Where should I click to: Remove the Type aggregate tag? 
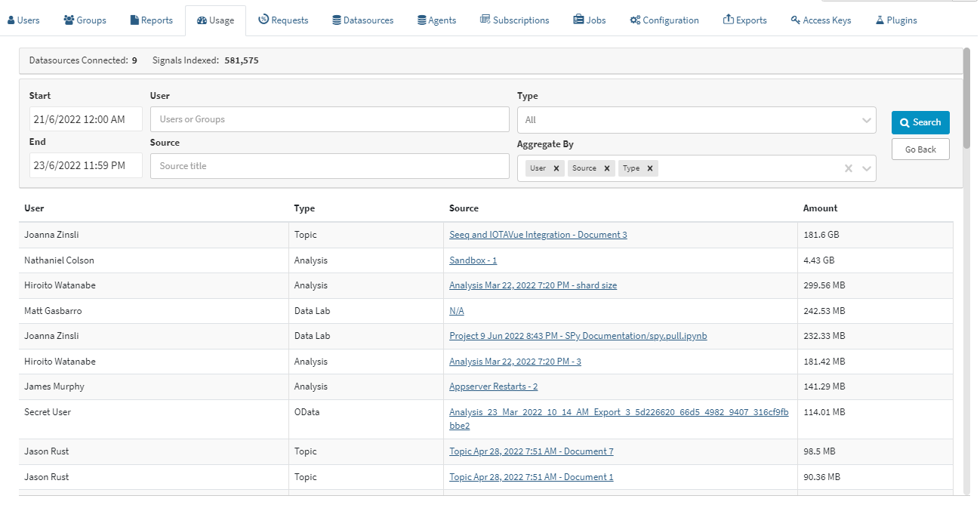[x=649, y=168]
